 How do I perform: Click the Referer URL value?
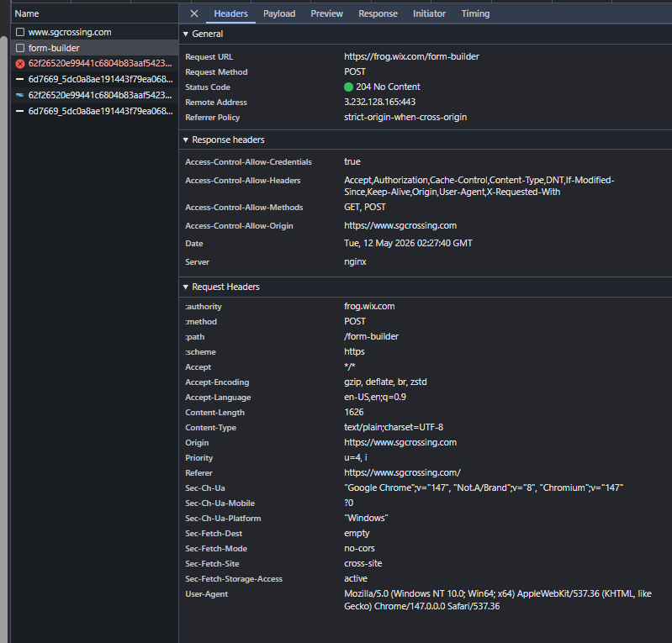pos(402,472)
